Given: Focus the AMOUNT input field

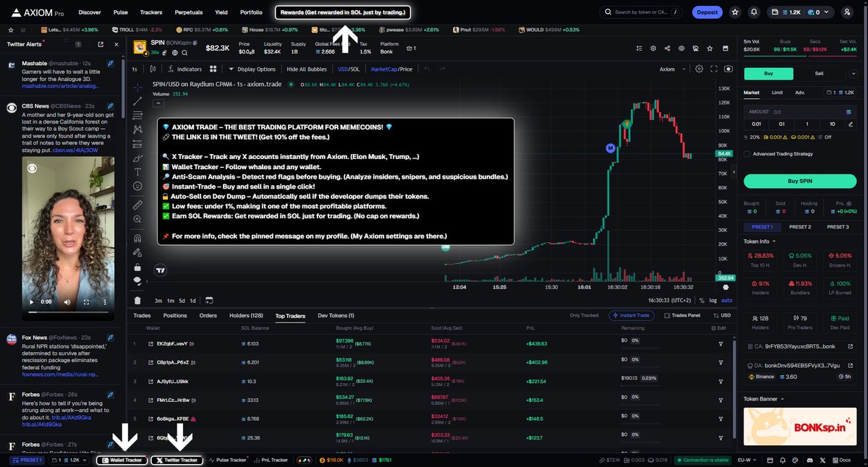Looking at the screenshot, I should point(799,112).
